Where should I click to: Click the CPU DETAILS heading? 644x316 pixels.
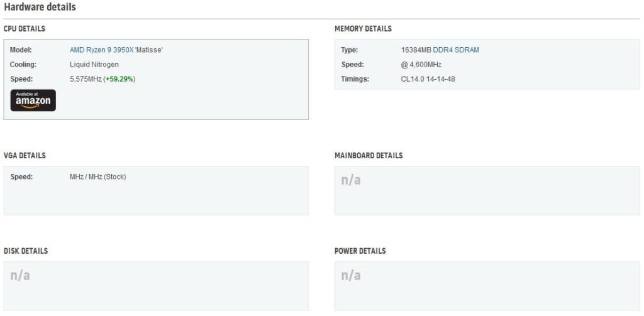pos(25,29)
